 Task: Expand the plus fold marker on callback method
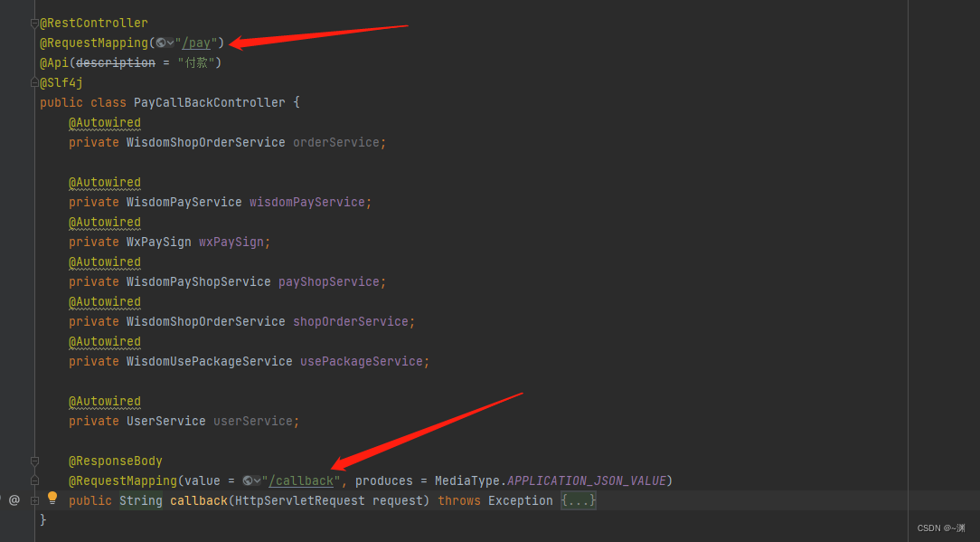[34, 500]
